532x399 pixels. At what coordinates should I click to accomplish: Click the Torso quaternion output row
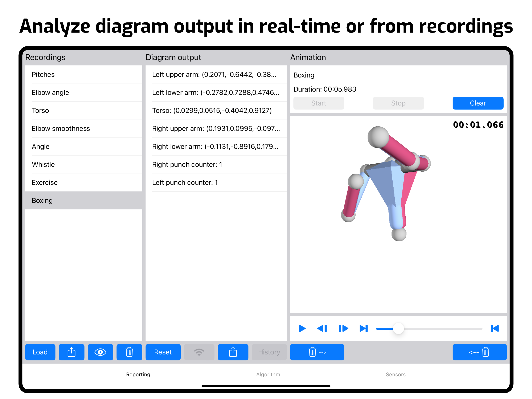tap(216, 110)
